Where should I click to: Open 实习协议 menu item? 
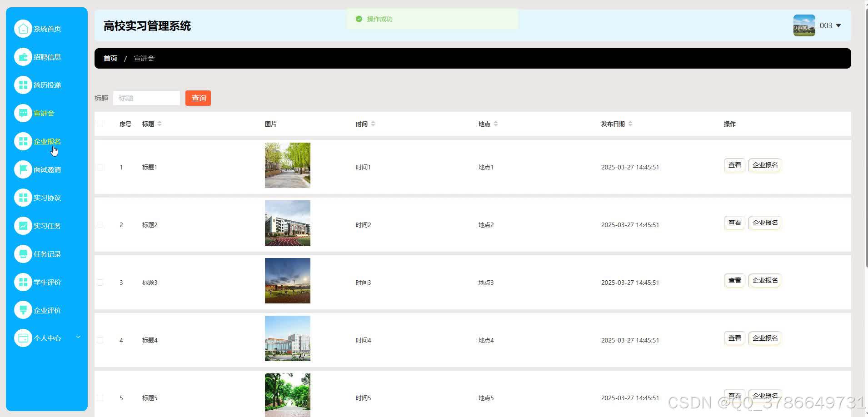coord(47,198)
